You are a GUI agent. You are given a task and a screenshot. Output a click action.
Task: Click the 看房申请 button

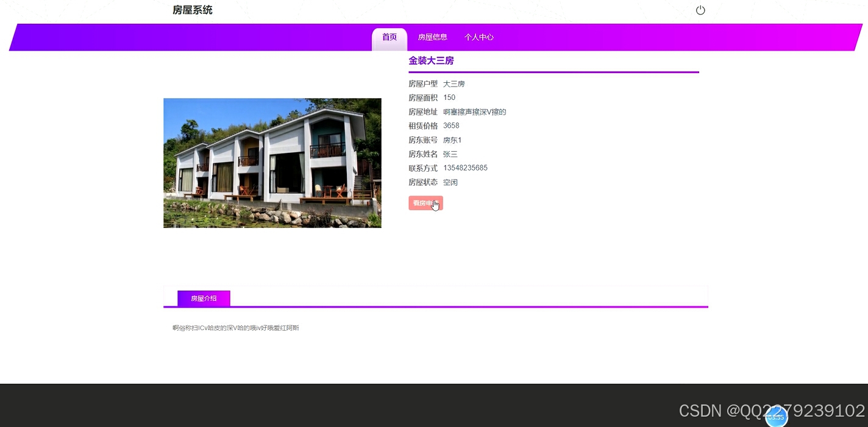425,202
